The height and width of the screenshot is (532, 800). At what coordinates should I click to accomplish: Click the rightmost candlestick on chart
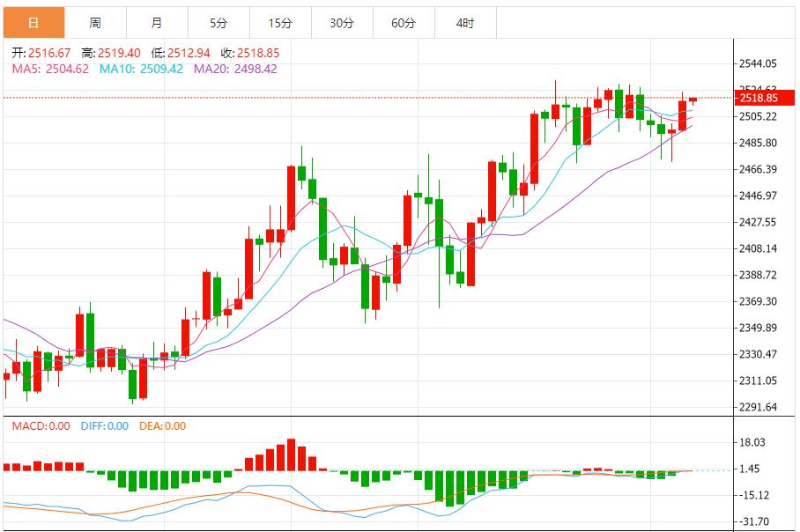(693, 100)
